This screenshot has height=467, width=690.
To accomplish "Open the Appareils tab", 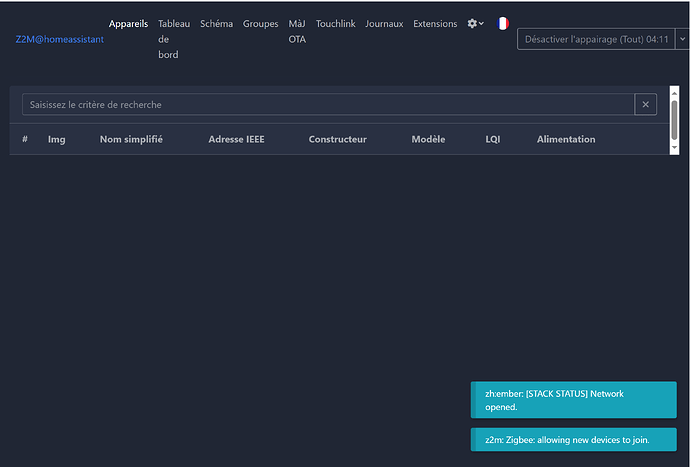I will [128, 24].
